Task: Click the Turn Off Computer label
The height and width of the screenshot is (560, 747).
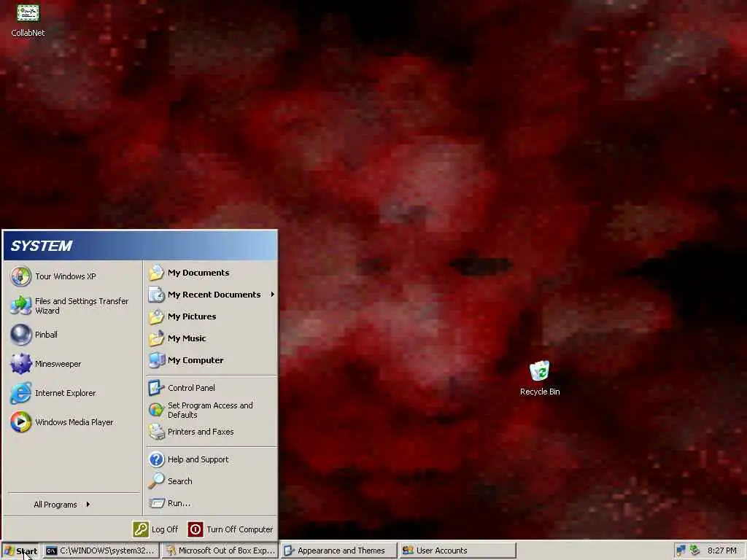Action: tap(239, 529)
